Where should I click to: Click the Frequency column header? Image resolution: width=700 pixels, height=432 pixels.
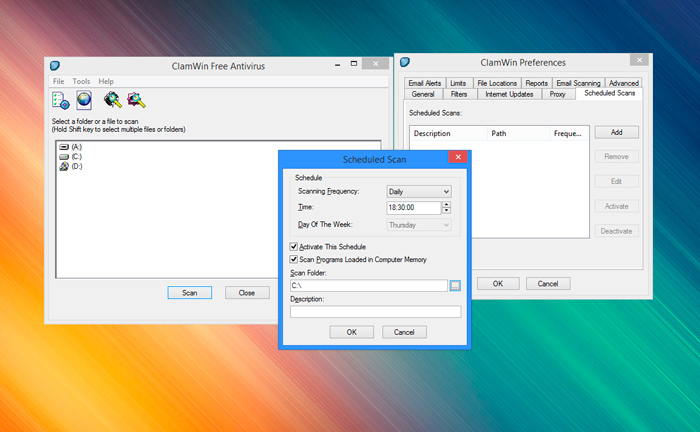tap(569, 133)
